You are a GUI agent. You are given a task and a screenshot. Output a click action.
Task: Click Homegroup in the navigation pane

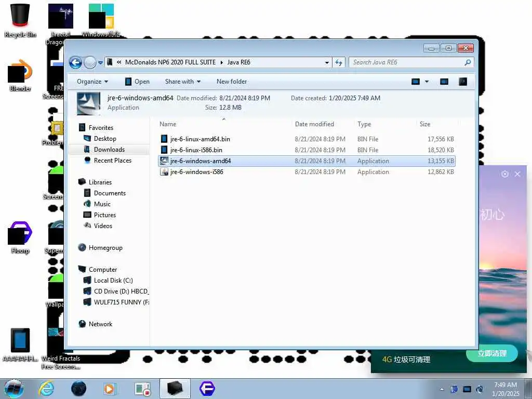[x=105, y=248]
